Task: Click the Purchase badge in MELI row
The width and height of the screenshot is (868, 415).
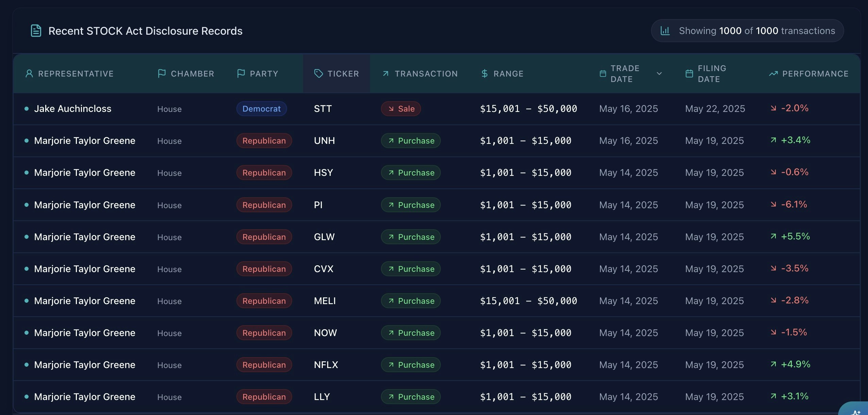Action: (x=411, y=301)
